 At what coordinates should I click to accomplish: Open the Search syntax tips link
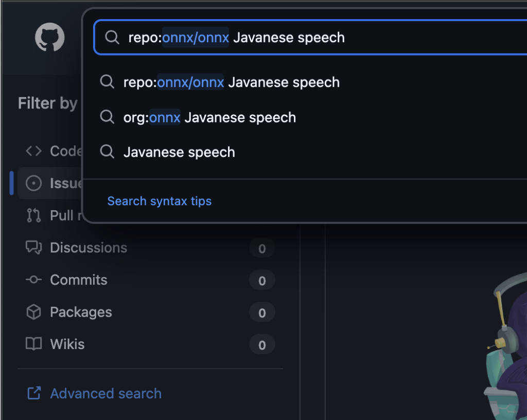[159, 201]
